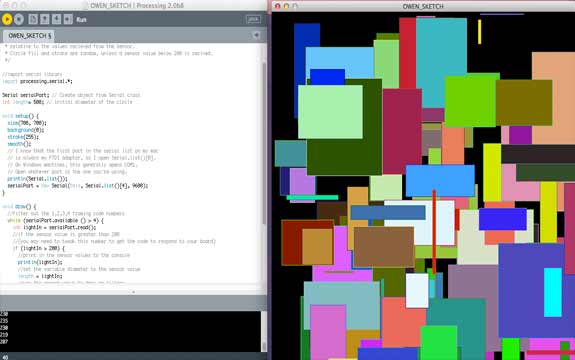575x360 pixels.
Task: Select the OWEN_SKETCH tab
Action: click(29, 36)
